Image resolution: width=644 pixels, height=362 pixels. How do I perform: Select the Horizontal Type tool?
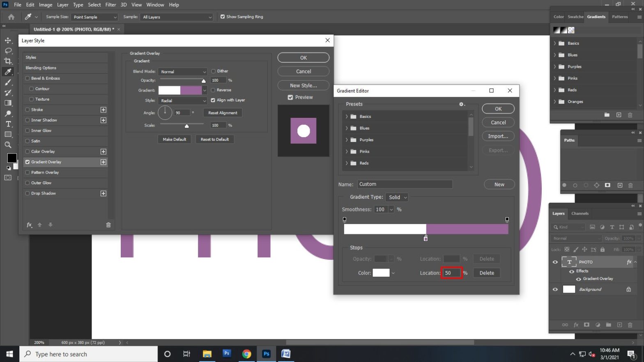point(8,124)
